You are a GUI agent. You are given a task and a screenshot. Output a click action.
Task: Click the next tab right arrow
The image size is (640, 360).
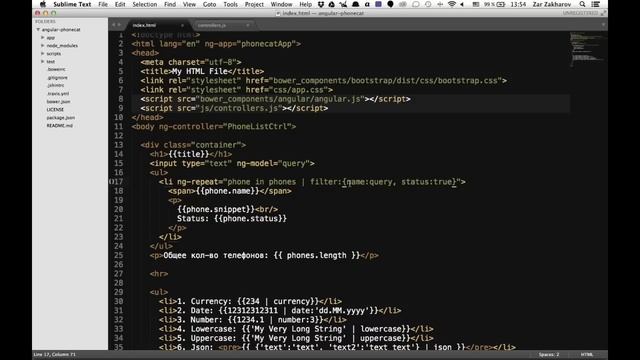119,25
